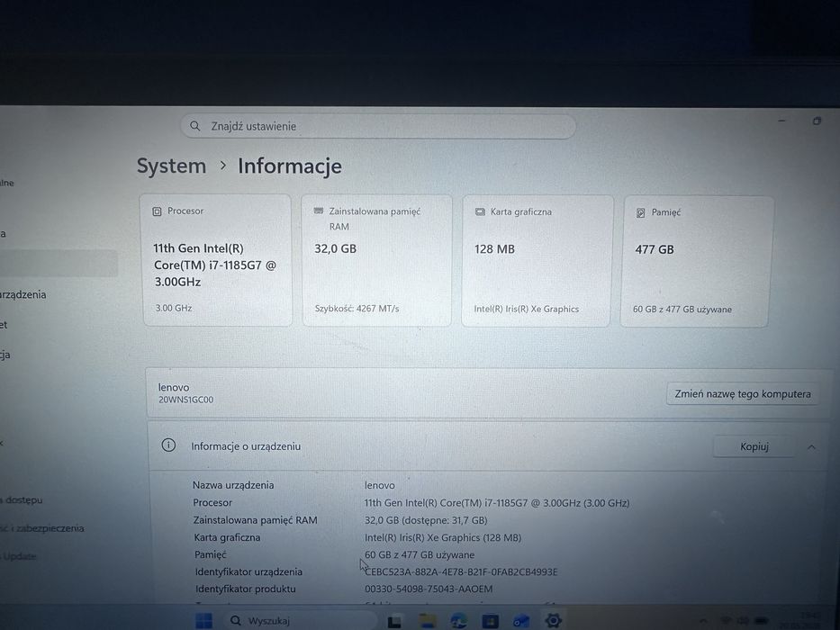Click the Wyszukaj taskbar search box
Image resolution: width=840 pixels, height=630 pixels.
click(300, 620)
